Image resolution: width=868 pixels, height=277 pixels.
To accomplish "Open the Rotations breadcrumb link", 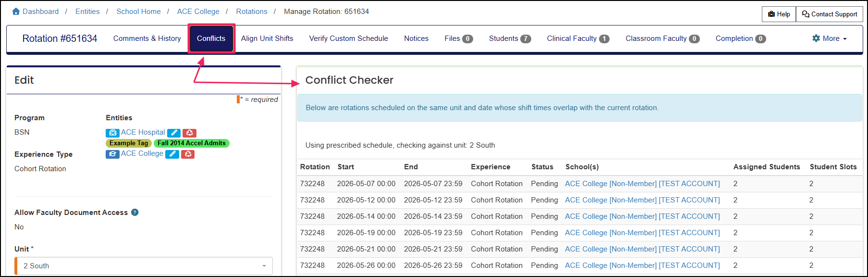I will [x=252, y=12].
